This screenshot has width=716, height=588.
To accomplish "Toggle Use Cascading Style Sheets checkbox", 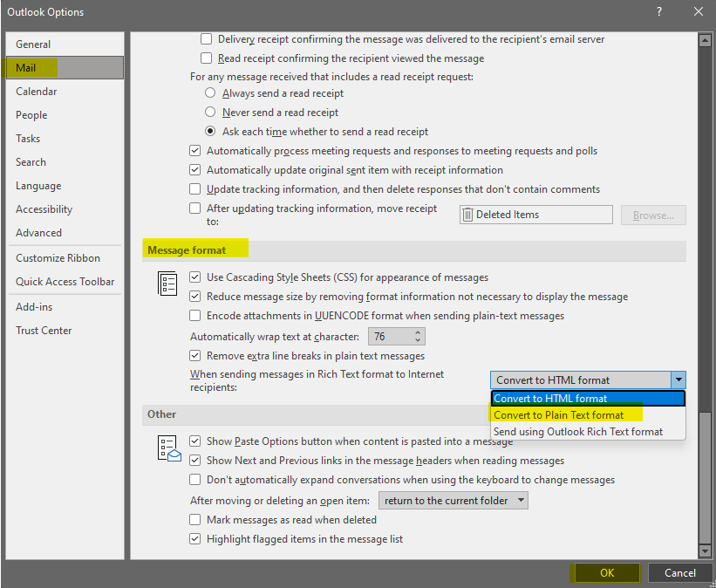I will [195, 277].
